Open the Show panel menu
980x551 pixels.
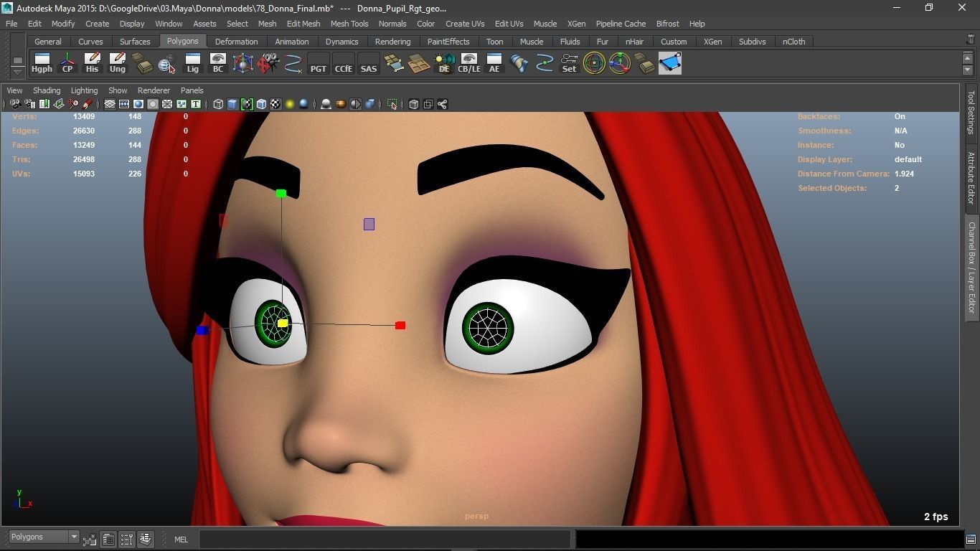118,90
